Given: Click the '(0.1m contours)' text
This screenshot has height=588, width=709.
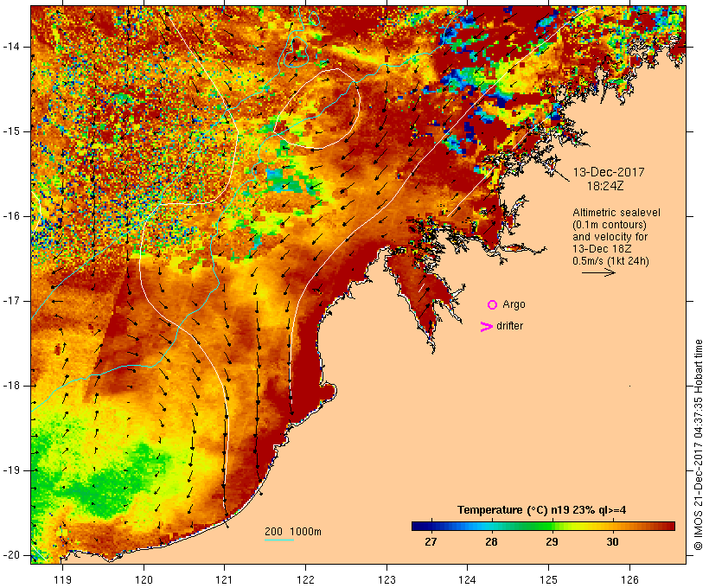Looking at the screenshot, I should coord(610,225).
